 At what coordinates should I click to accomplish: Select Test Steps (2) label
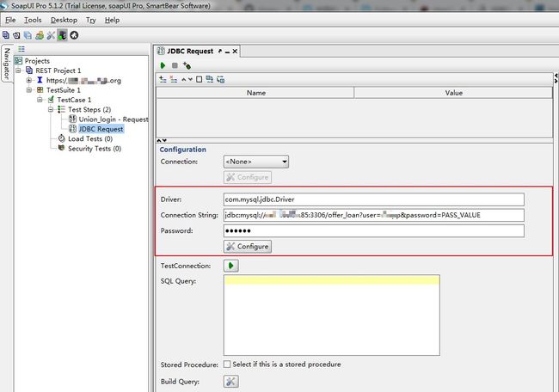coord(89,109)
